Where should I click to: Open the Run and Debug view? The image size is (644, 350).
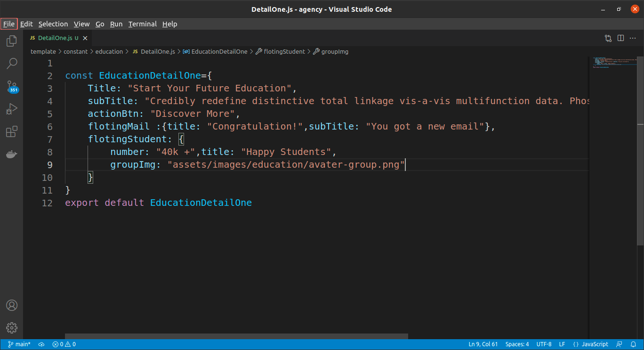pyautogui.click(x=11, y=109)
